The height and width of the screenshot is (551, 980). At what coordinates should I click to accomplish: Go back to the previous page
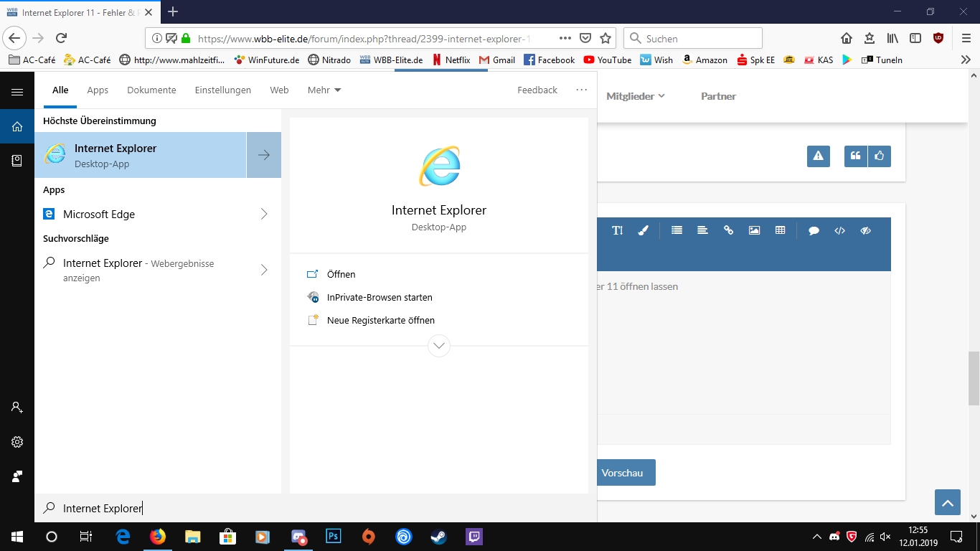[15, 38]
